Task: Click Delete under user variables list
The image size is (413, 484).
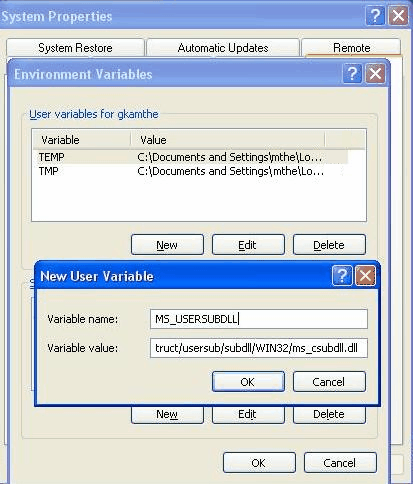Action: [x=329, y=245]
